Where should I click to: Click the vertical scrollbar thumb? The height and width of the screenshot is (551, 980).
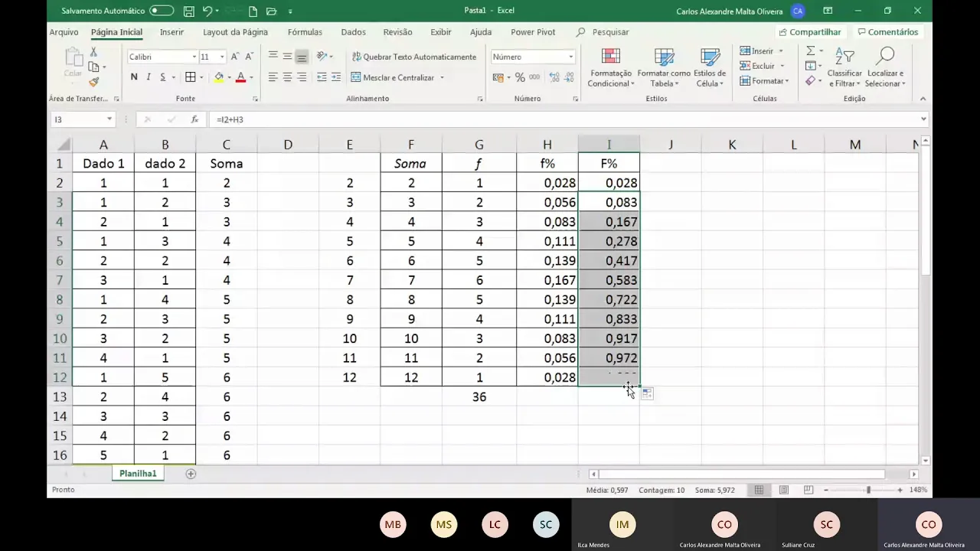(x=926, y=213)
